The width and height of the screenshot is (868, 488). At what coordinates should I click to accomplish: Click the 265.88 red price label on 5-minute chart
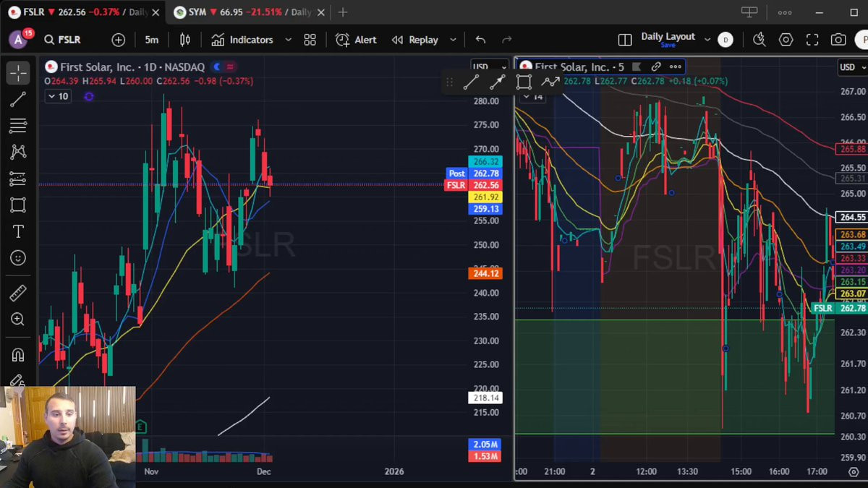(x=852, y=149)
